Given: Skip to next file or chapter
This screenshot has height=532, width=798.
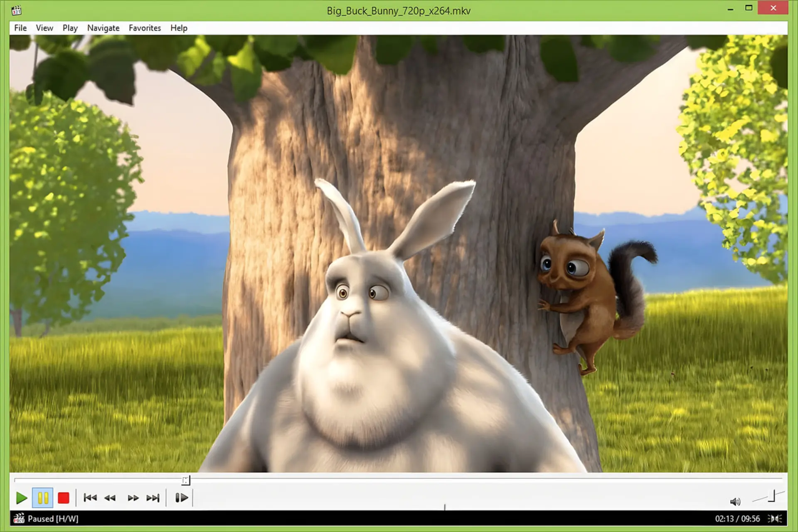Looking at the screenshot, I should point(153,498).
